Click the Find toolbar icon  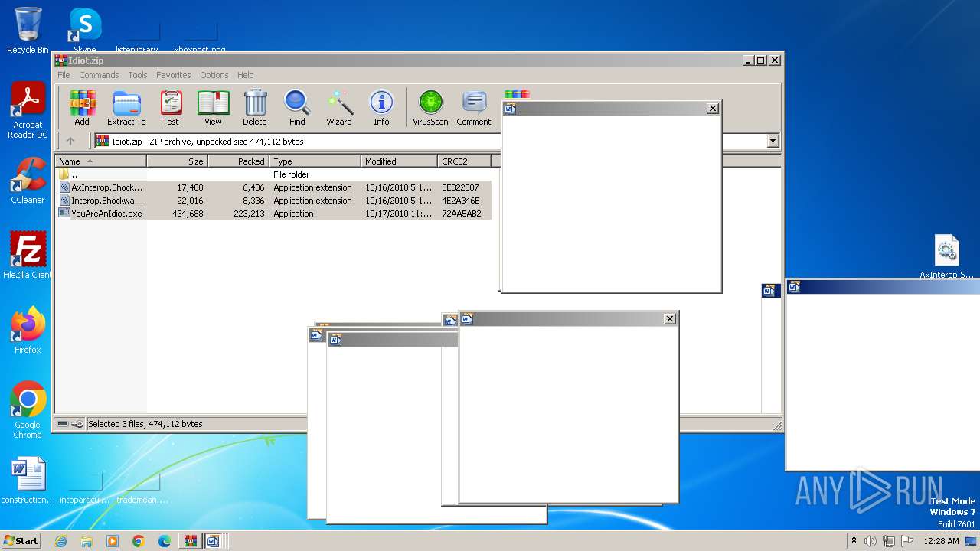(x=297, y=107)
